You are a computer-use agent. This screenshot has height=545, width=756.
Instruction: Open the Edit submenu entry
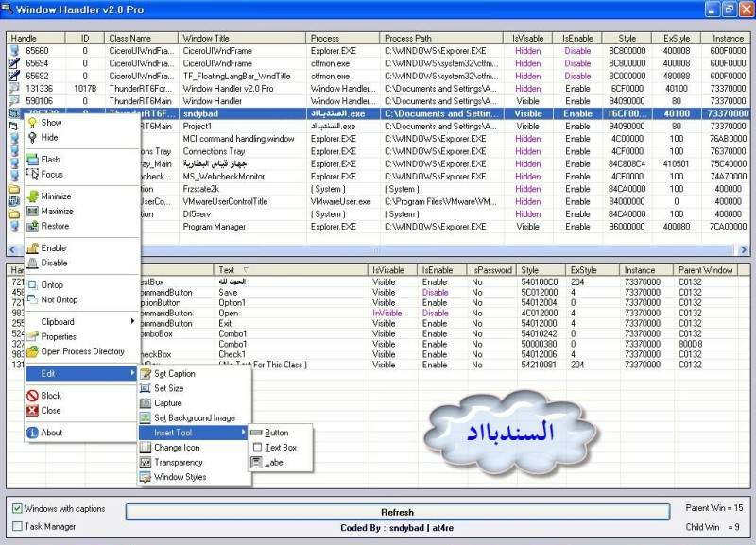tap(81, 373)
